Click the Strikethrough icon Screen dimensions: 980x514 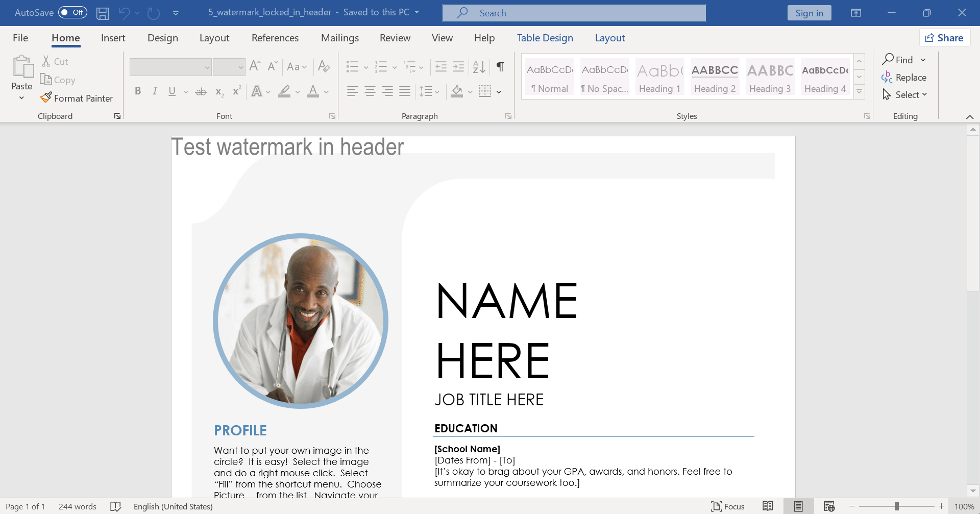(x=201, y=92)
